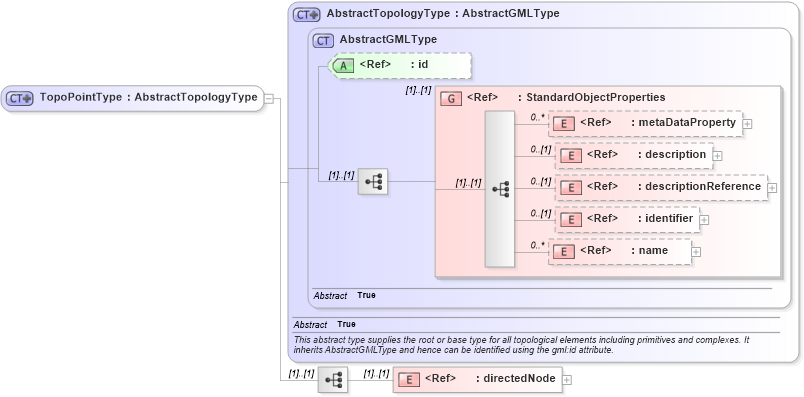Select the tall sequence compositor in StandardObjectProperties
804x397 pixels.
pos(500,189)
